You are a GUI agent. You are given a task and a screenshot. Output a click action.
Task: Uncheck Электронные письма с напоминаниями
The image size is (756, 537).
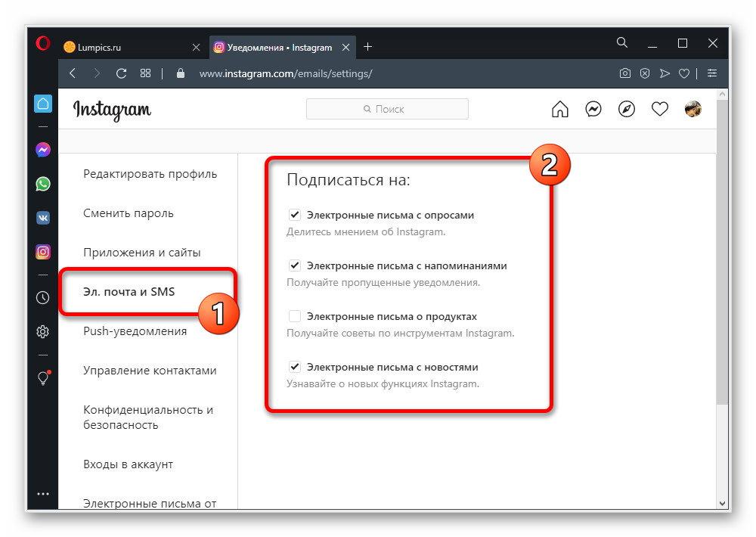pos(295,265)
